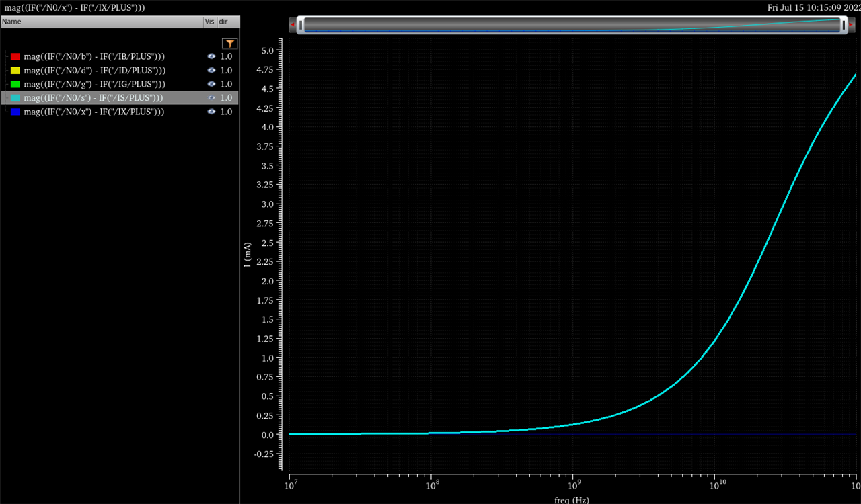This screenshot has height=504, width=861.
Task: Click the left handle of zoom range slider
Action: [x=301, y=25]
